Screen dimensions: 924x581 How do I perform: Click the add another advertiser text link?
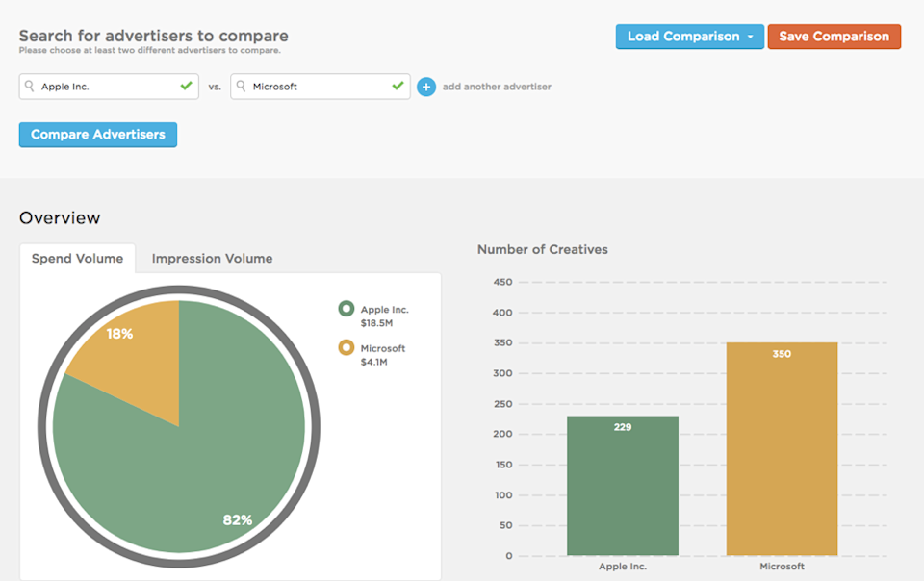[x=496, y=87]
